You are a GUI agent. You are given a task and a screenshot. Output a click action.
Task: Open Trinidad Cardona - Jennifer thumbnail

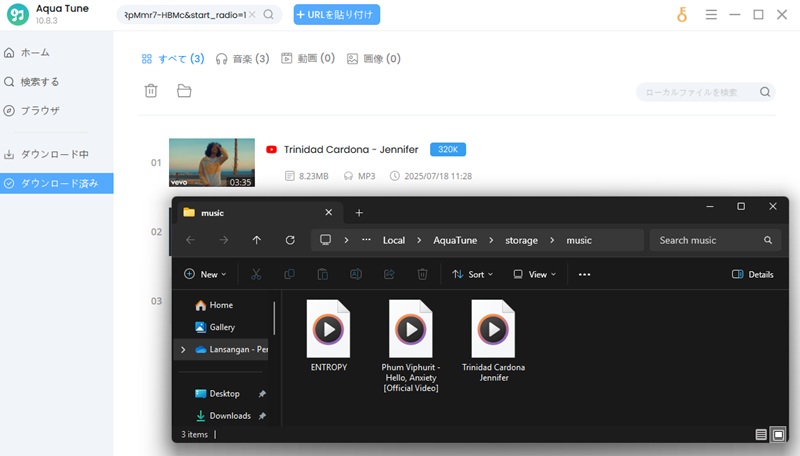tap(212, 162)
